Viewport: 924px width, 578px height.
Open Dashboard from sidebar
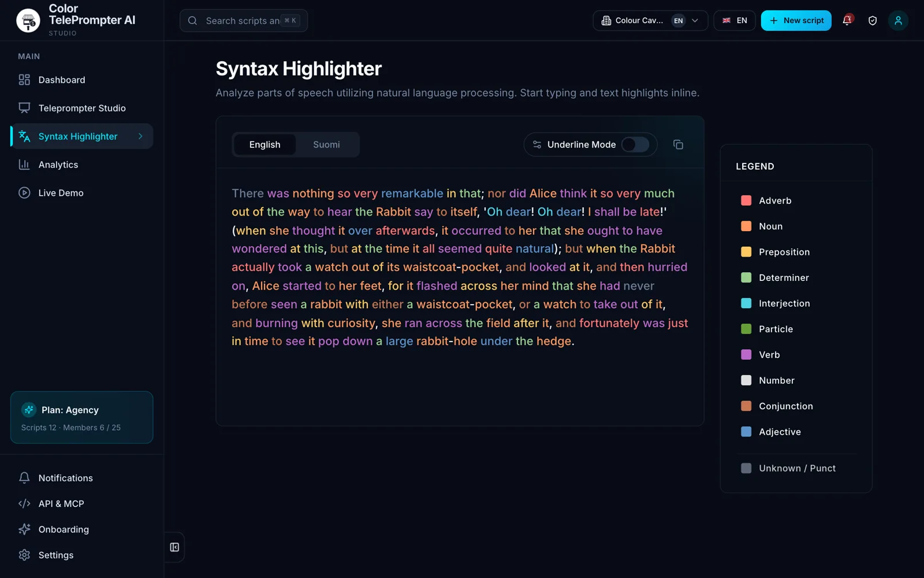coord(81,80)
